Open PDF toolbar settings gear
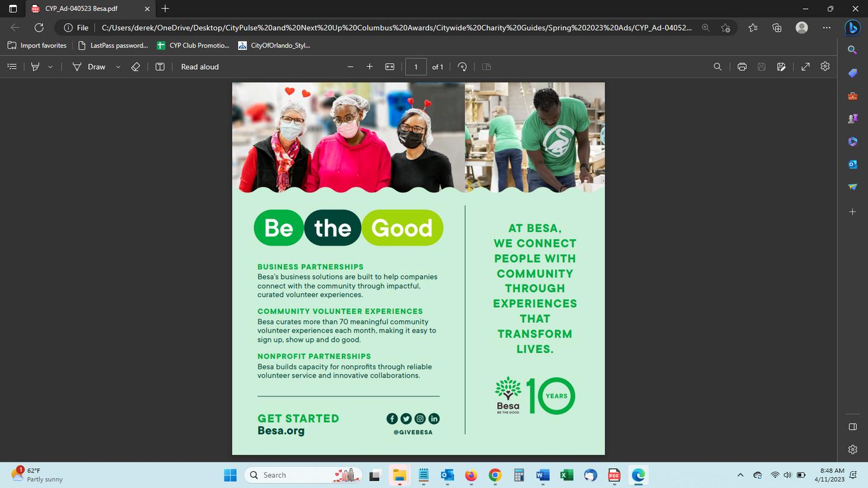The width and height of the screenshot is (868, 488). coord(825,67)
